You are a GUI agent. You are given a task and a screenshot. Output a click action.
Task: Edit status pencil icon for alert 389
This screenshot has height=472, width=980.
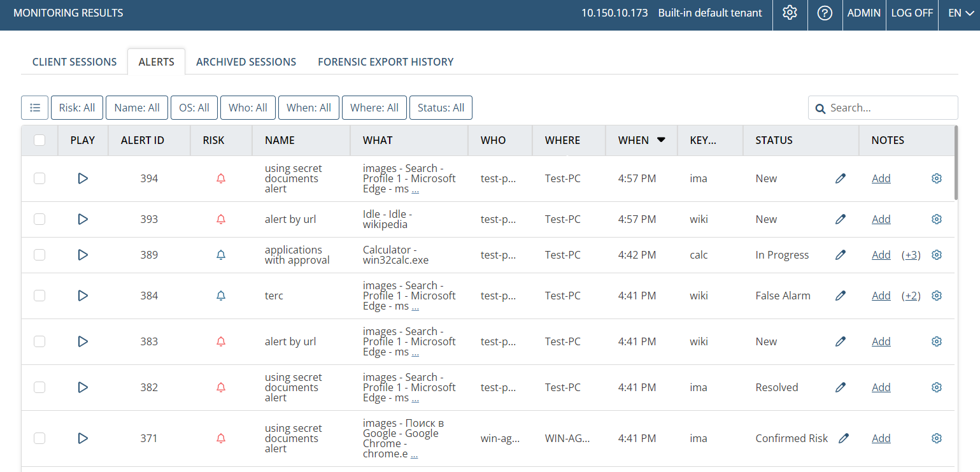[x=841, y=255]
